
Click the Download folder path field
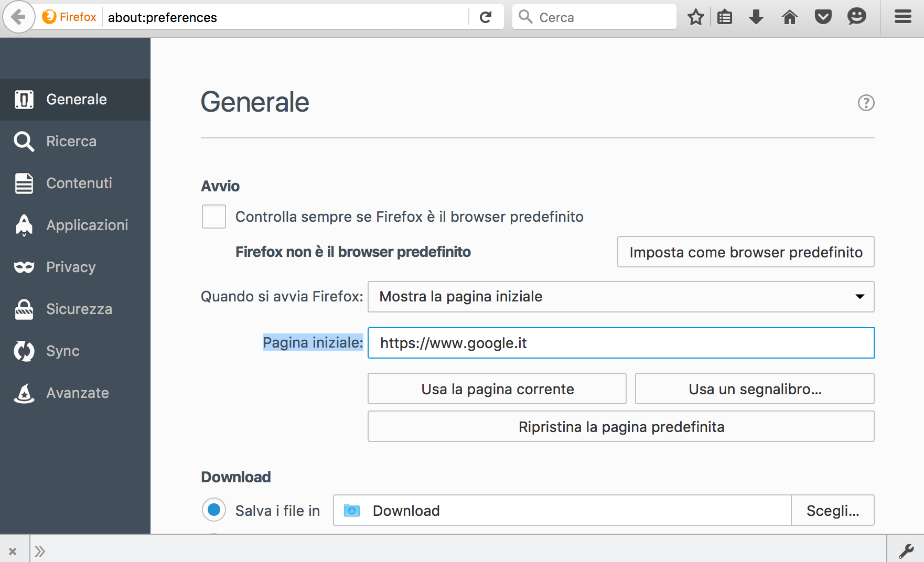pos(562,511)
